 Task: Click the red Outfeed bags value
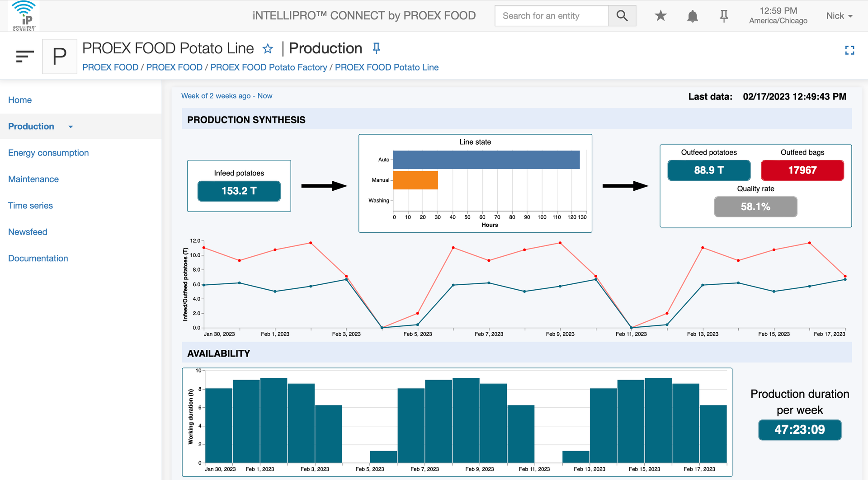pos(802,170)
